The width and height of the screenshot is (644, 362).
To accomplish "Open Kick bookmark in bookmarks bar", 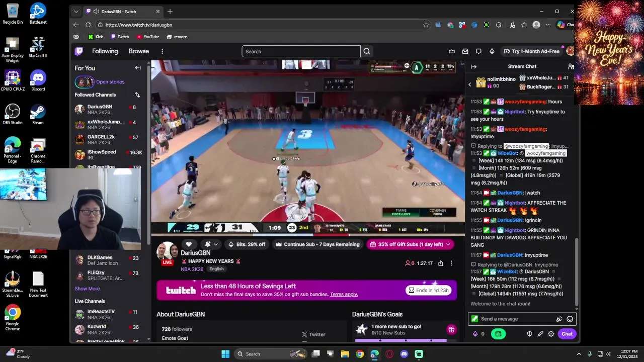I will [x=96, y=37].
